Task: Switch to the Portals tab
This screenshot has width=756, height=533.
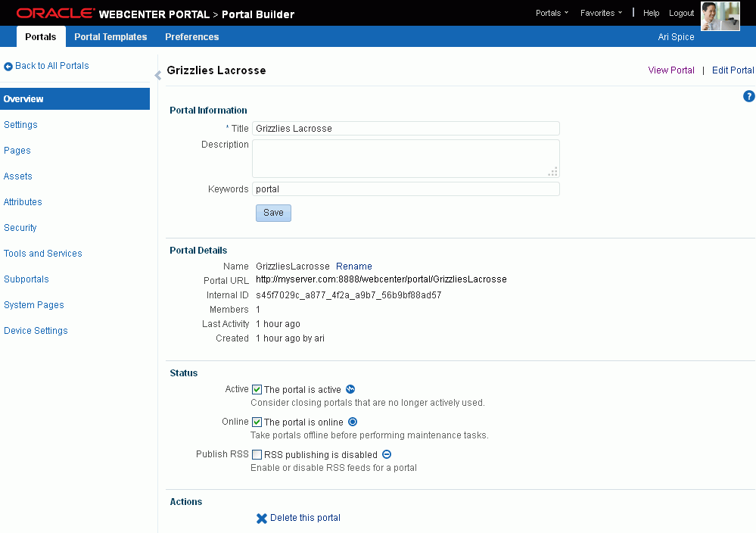Action: pyautogui.click(x=41, y=36)
